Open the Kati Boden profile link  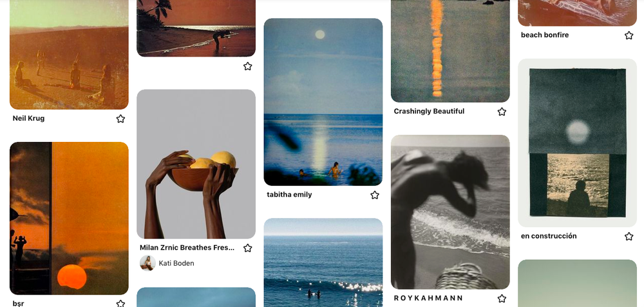(176, 263)
